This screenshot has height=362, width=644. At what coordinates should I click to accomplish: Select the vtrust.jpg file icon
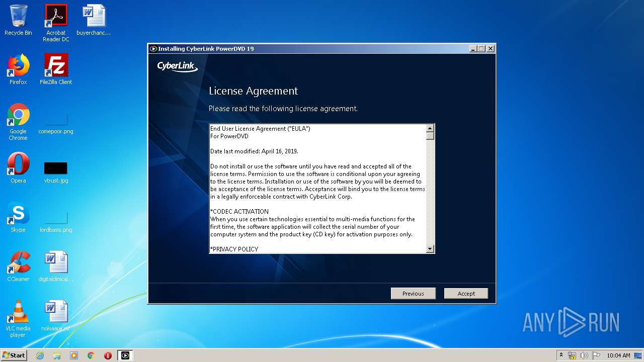(x=56, y=172)
